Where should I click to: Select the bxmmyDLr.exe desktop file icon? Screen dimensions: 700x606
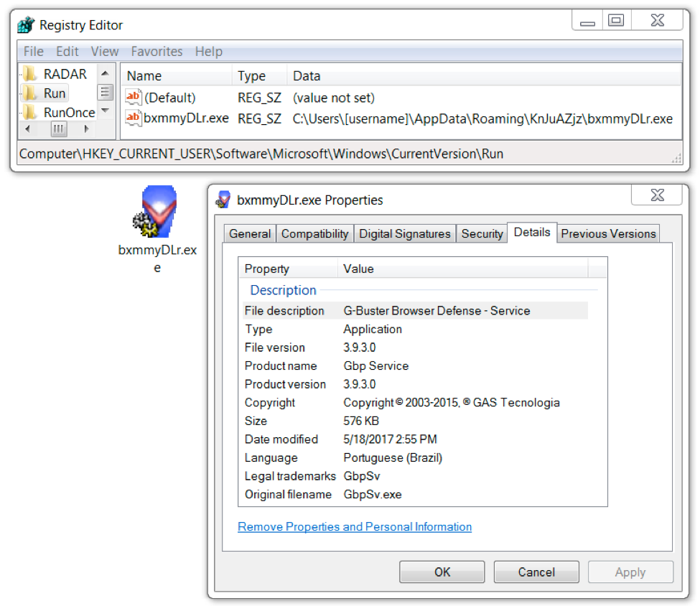click(157, 211)
